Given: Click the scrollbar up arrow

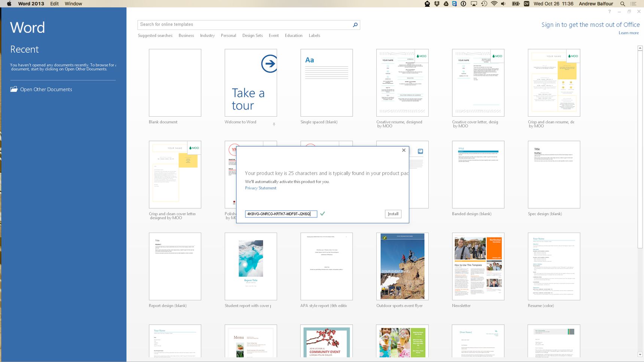Looking at the screenshot, I should [640, 48].
